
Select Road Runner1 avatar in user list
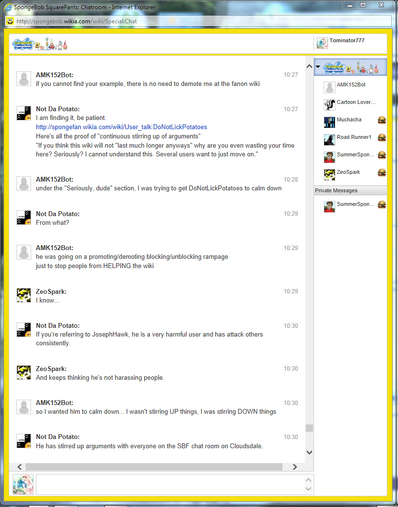click(329, 140)
